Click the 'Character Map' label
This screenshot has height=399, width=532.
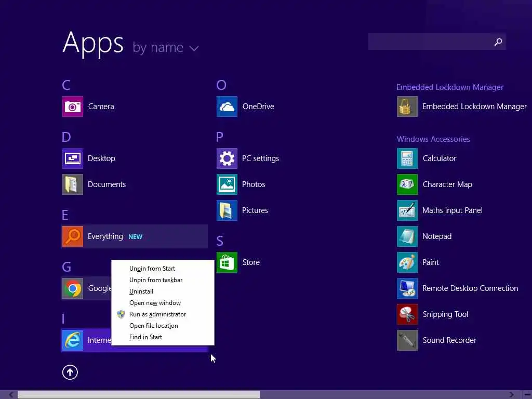pos(447,184)
